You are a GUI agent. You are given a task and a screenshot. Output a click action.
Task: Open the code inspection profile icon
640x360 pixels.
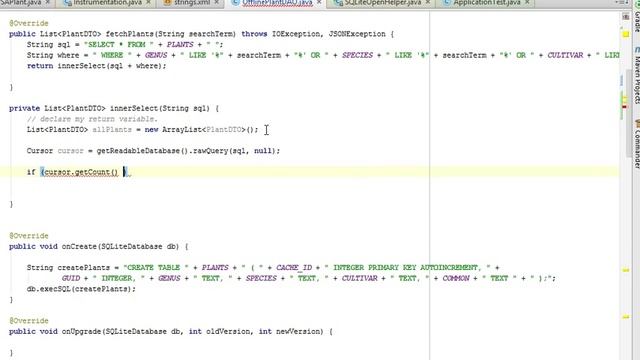tap(626, 17)
